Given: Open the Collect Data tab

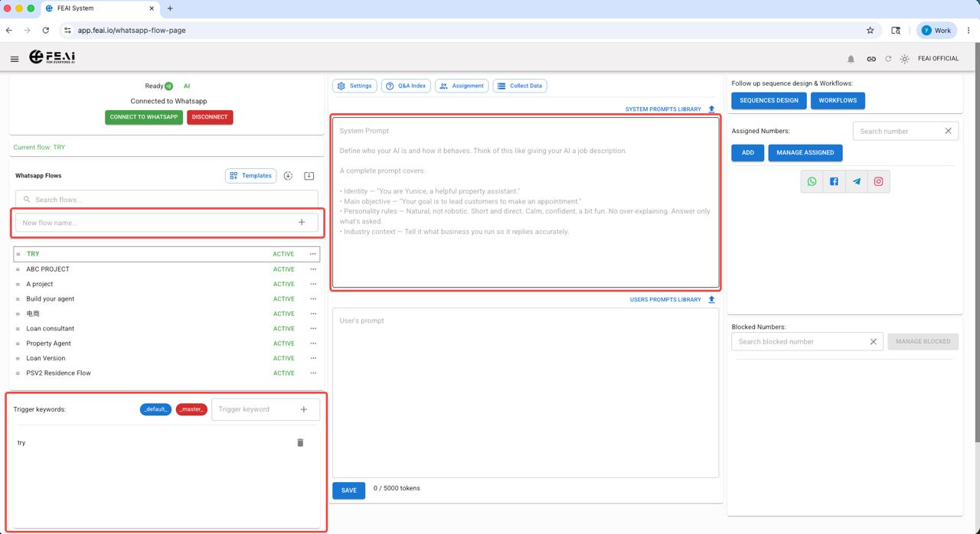Looking at the screenshot, I should pyautogui.click(x=520, y=86).
